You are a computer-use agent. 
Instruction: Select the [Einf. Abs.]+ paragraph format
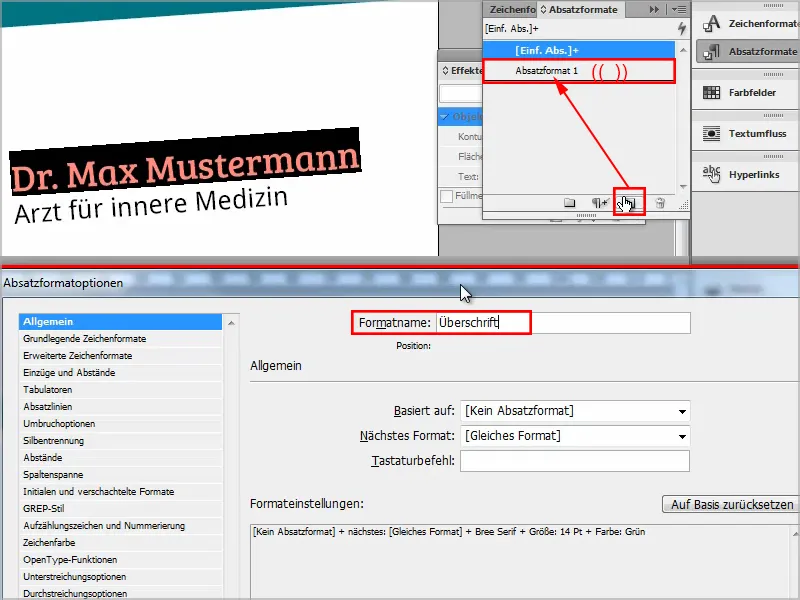point(579,50)
